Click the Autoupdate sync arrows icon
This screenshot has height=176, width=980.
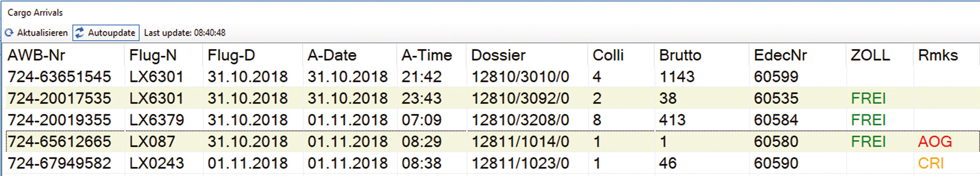[80, 33]
